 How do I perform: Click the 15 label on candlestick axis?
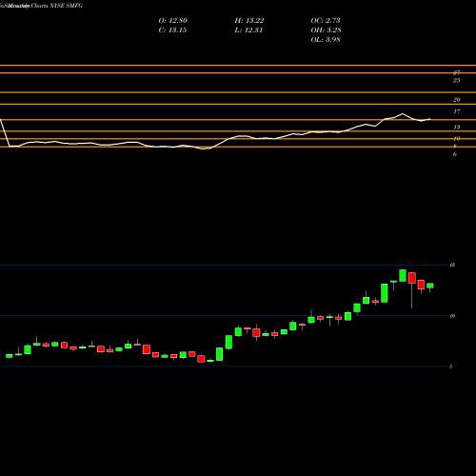coord(452,265)
